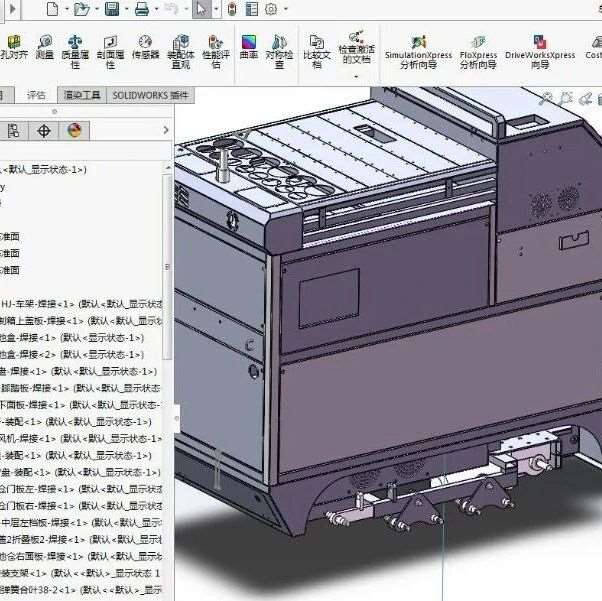
Task: Create a new document with the blank page icon
Action: [x=52, y=9]
